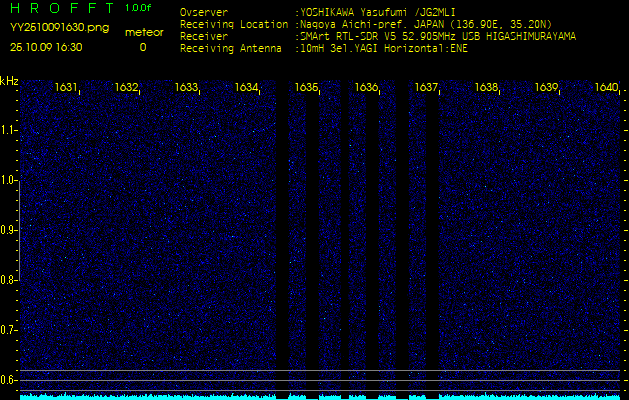Click the SMArt RTL-SDR V5 receiver value
Image resolution: width=629 pixels, height=400 pixels.
(x=435, y=37)
